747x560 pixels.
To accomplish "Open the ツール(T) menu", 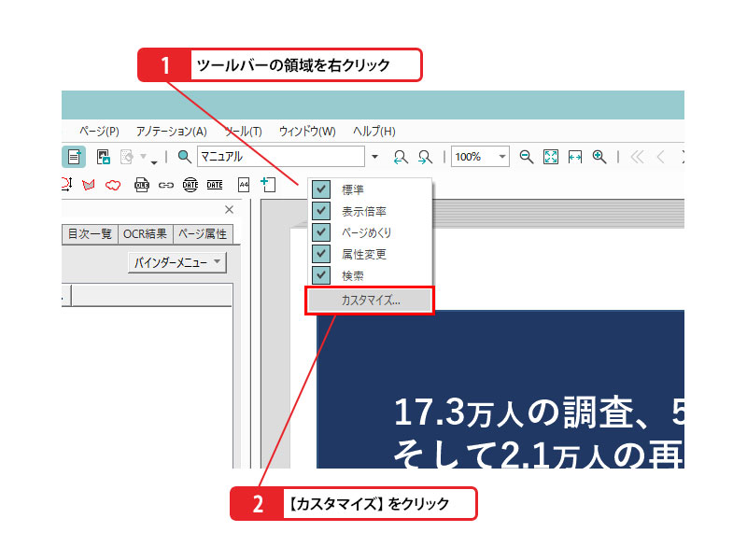I will (243, 132).
